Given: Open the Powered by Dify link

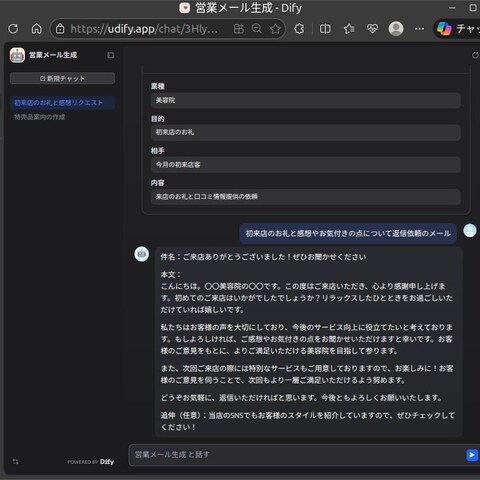Looking at the screenshot, I should pyautogui.click(x=90, y=462).
